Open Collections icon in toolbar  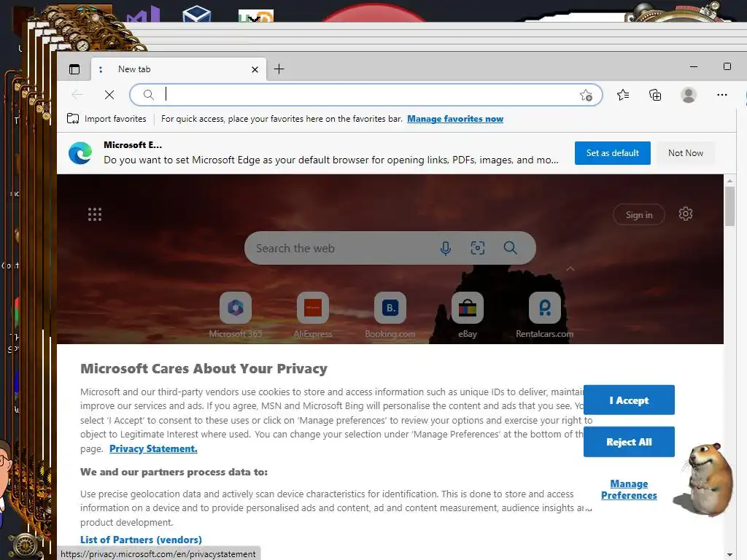[x=655, y=96]
